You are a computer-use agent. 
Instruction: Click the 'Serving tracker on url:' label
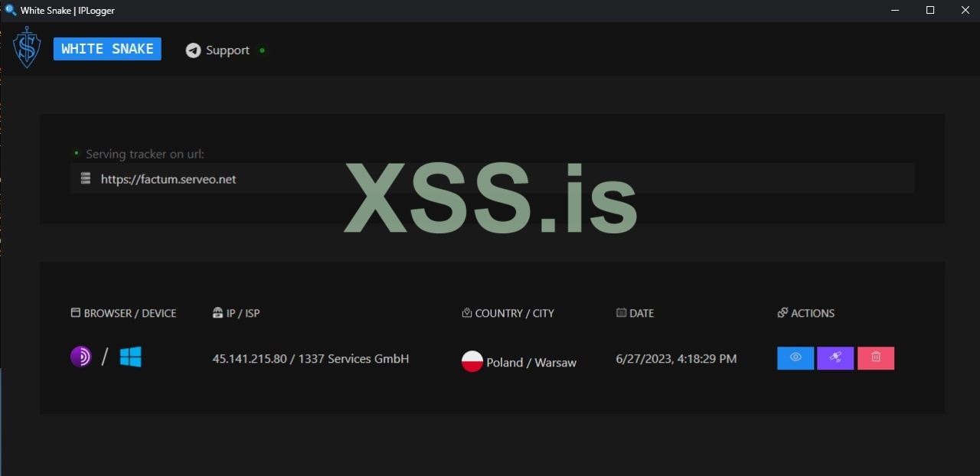145,154
